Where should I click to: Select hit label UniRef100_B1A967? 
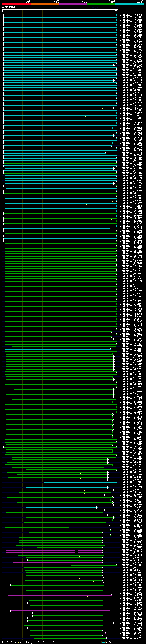131,45
